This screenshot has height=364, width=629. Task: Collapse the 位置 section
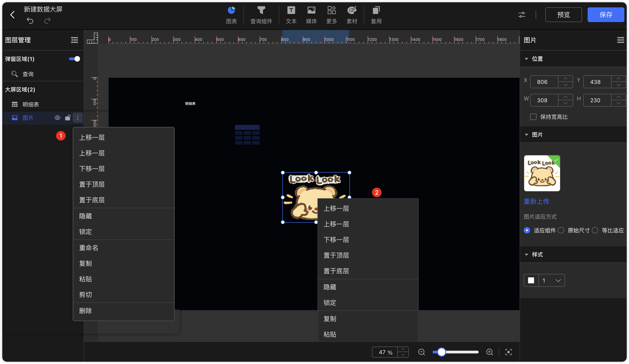coord(526,59)
